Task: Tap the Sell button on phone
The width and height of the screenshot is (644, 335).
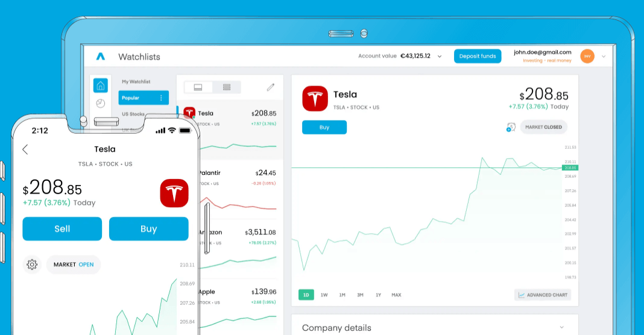Action: [62, 229]
